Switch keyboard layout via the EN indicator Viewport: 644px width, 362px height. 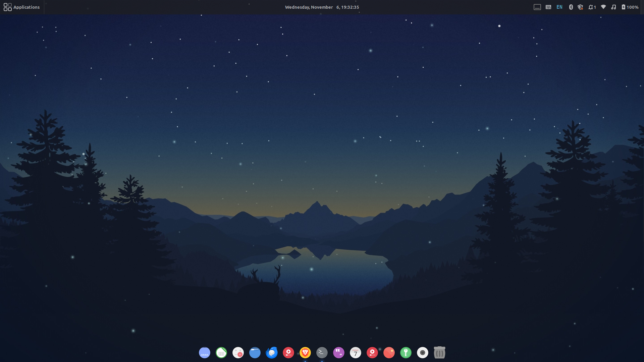[559, 7]
